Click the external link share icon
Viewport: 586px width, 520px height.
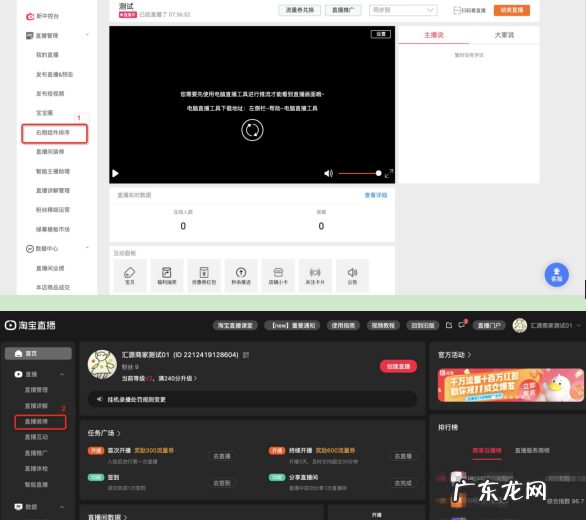(x=449, y=325)
